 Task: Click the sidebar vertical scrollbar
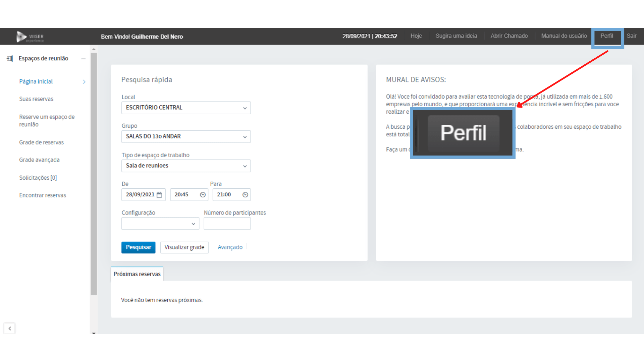click(94, 174)
